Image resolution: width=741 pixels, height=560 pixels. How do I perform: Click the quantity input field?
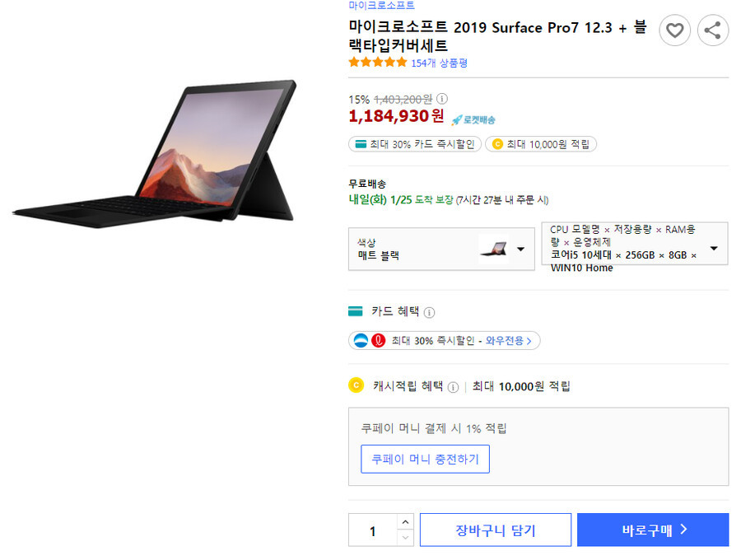(373, 530)
